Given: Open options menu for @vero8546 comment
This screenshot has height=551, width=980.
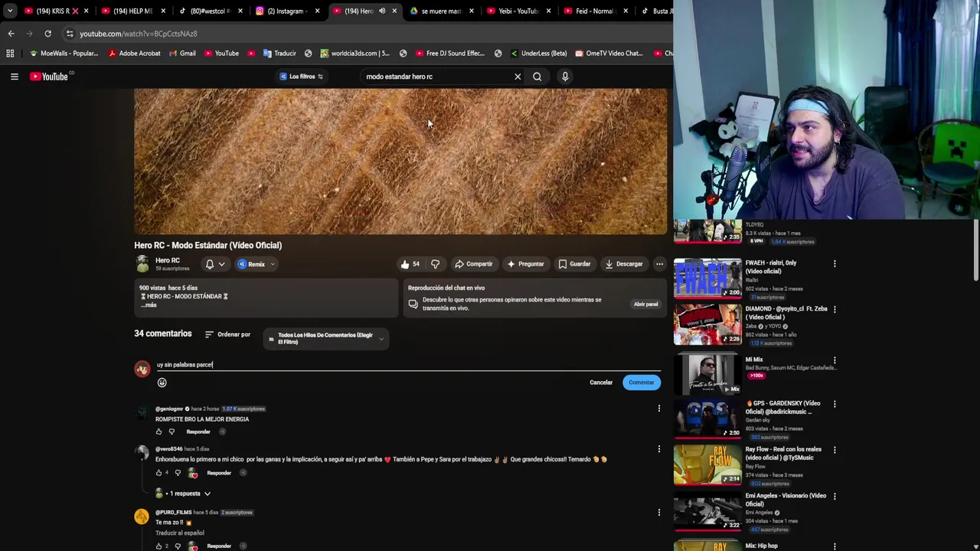Looking at the screenshot, I should [x=658, y=449].
